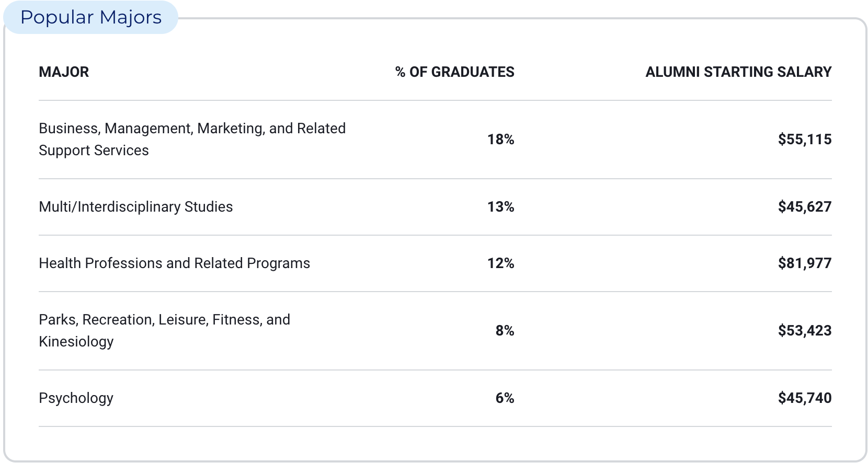Click the MAJOR column header

(x=64, y=72)
